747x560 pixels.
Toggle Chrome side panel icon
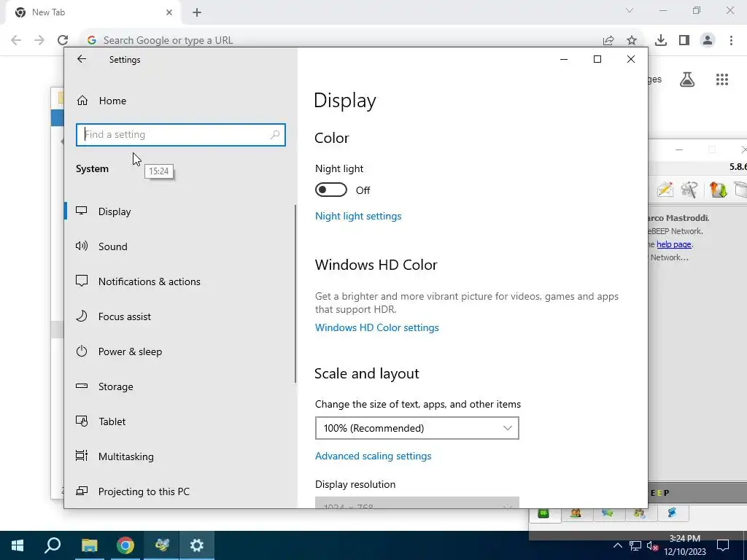(x=684, y=40)
